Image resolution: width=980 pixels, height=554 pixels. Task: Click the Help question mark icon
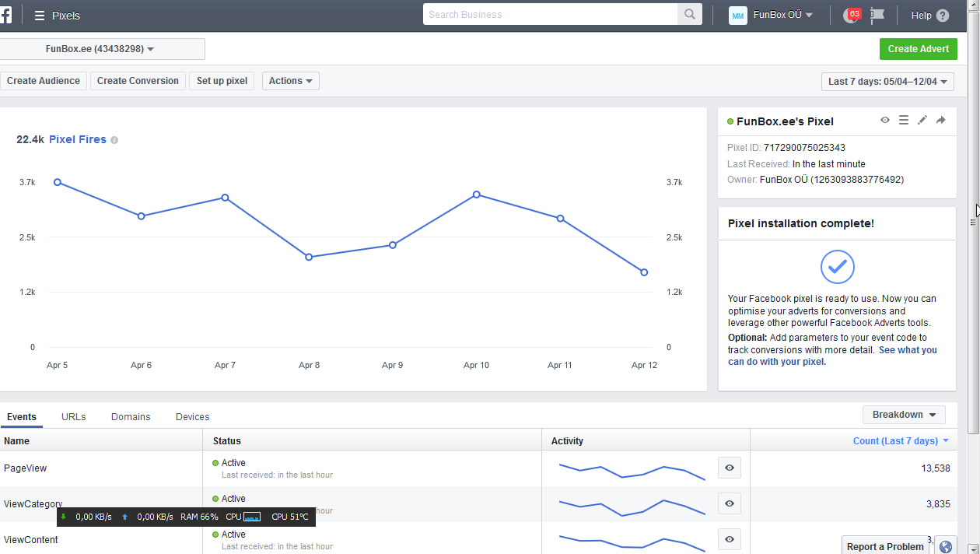tap(943, 16)
